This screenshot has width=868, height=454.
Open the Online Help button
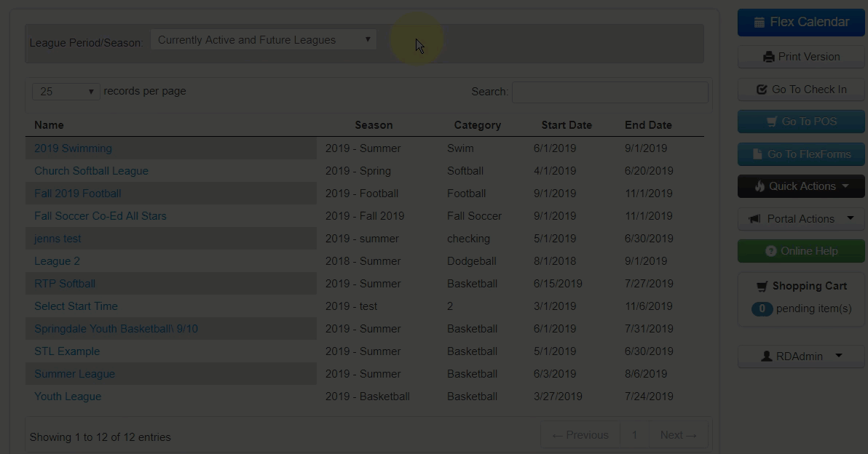(801, 251)
